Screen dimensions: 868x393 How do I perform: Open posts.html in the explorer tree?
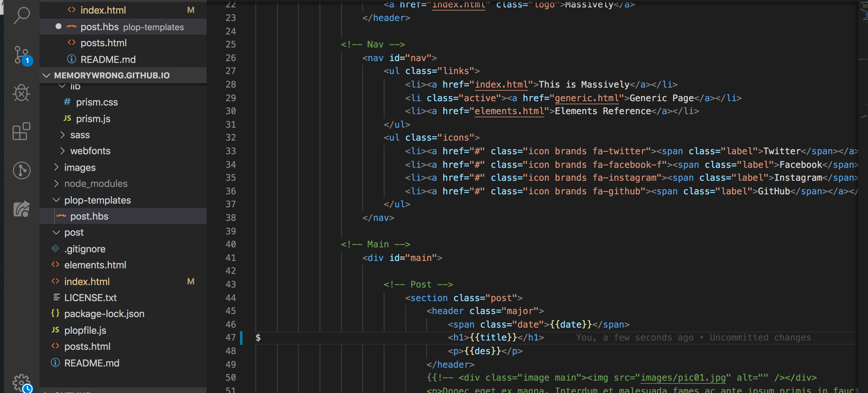123,346
